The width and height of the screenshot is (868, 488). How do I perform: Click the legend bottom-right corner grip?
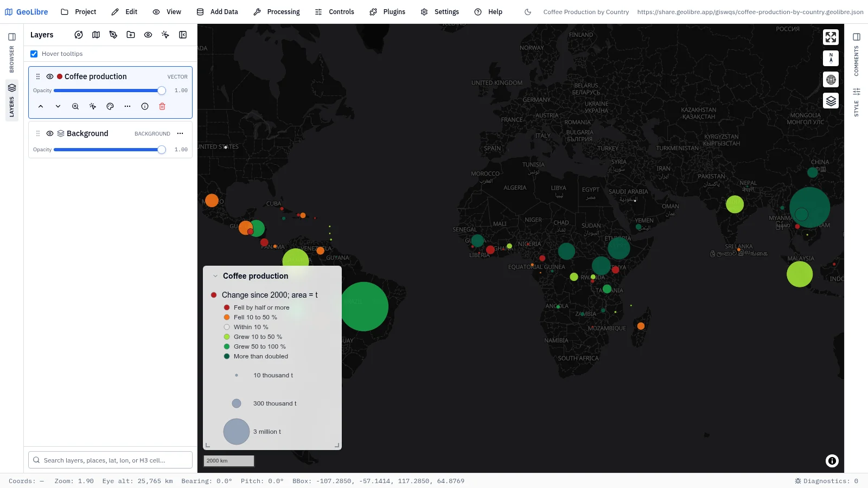click(x=337, y=445)
